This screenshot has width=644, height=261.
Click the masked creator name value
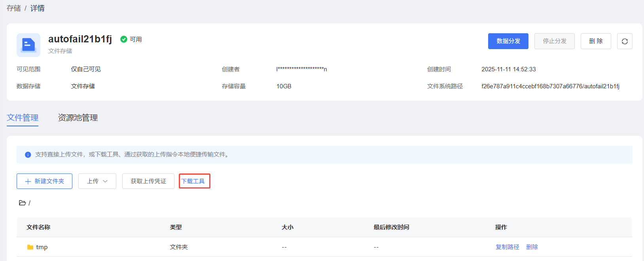(301, 69)
